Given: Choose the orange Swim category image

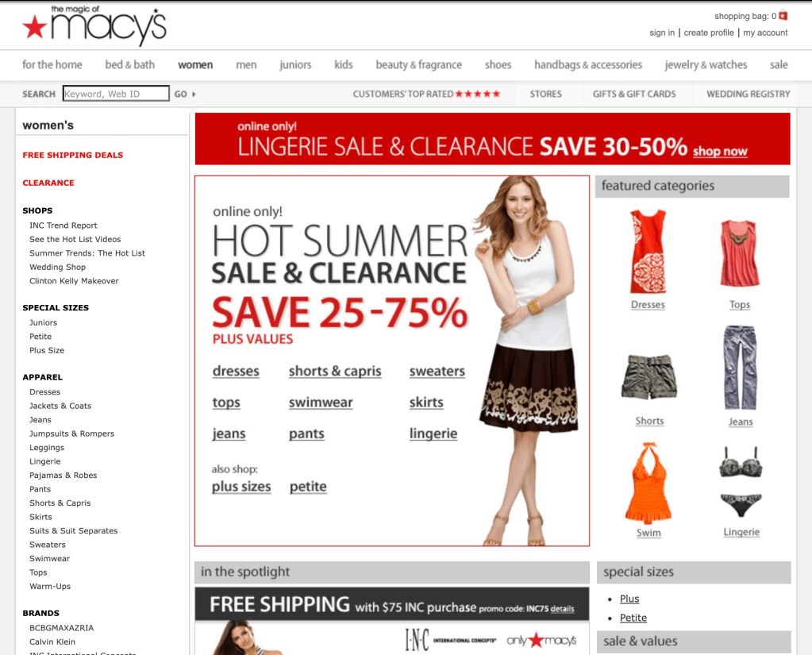Looking at the screenshot, I should coord(648,483).
